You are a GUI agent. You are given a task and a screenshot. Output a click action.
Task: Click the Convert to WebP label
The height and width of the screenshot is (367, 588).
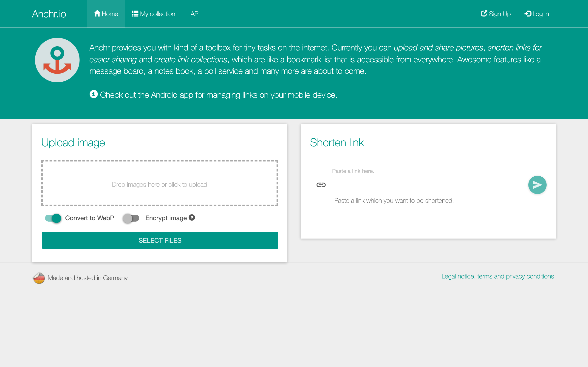tap(89, 218)
